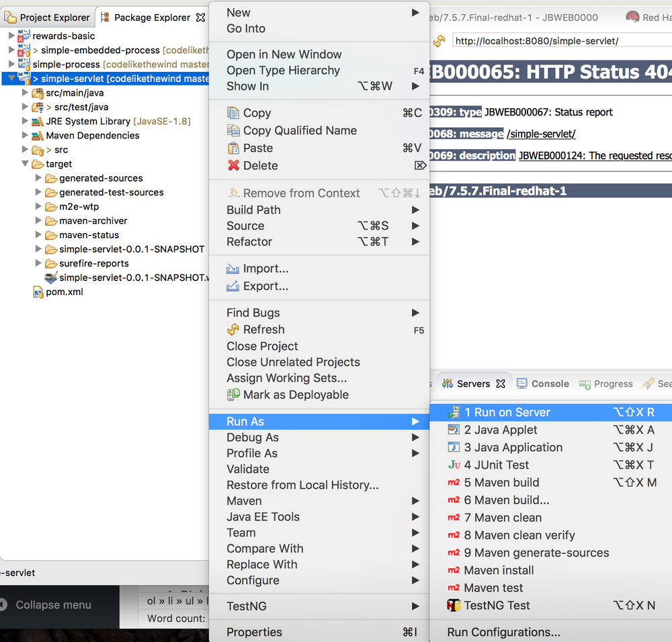
Task: Collapse the target folder in Package Explorer
Action: 25,164
